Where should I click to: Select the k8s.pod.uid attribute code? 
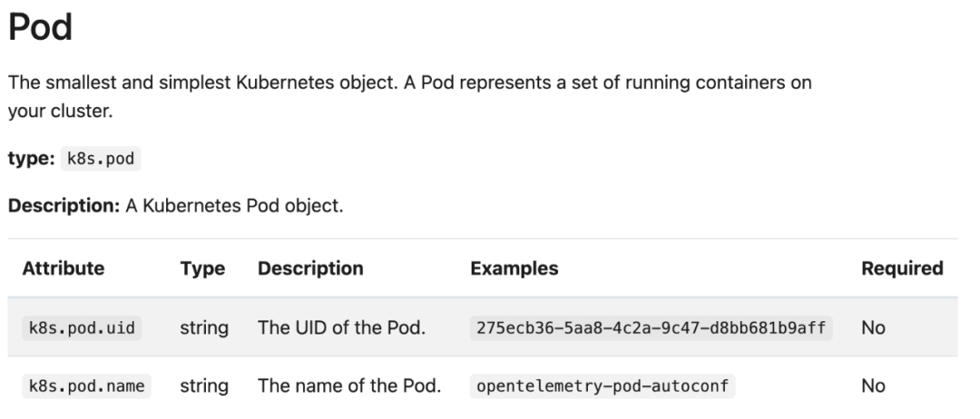point(80,328)
